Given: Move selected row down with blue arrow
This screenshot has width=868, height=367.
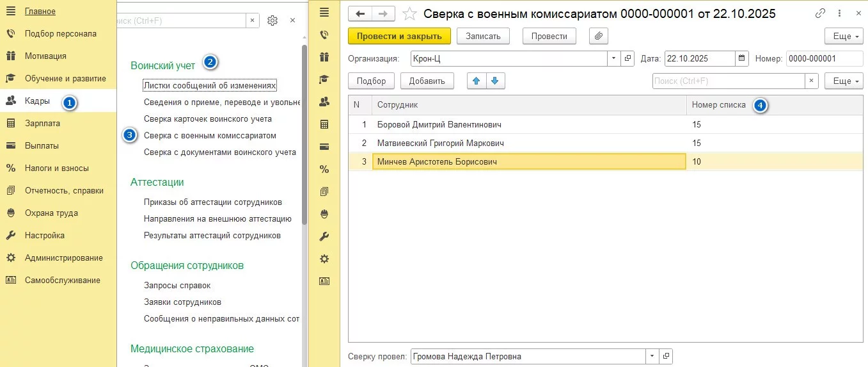Looking at the screenshot, I should (496, 81).
